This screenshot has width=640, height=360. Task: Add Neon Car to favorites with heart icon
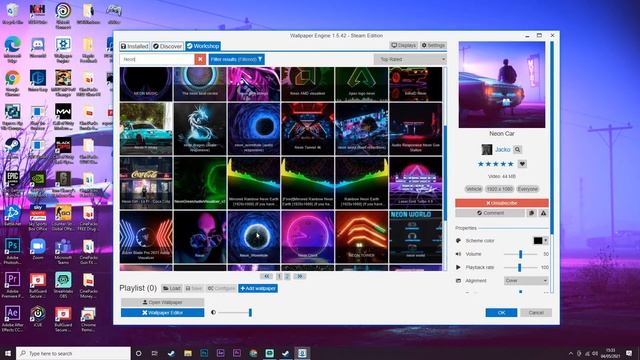522,164
